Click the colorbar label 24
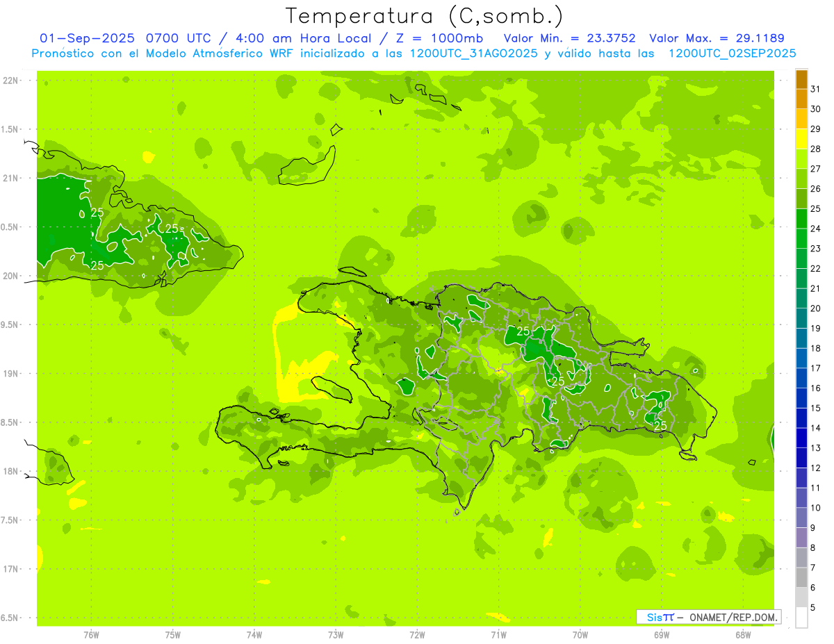The image size is (834, 644). coord(816,229)
